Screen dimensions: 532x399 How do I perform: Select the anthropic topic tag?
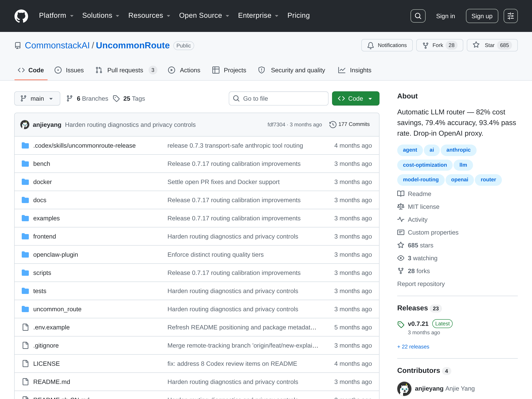(458, 150)
